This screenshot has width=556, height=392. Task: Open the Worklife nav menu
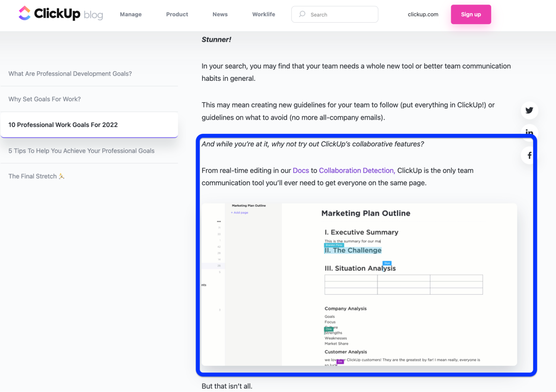click(x=263, y=14)
